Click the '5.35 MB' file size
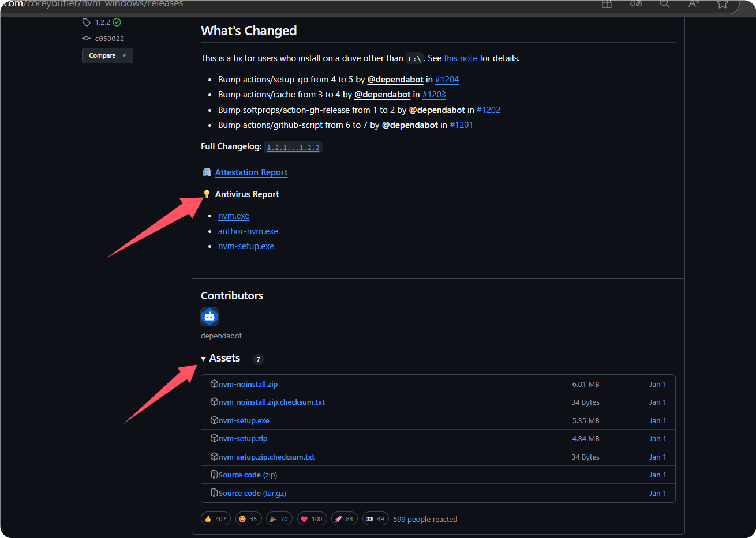 tap(586, 420)
